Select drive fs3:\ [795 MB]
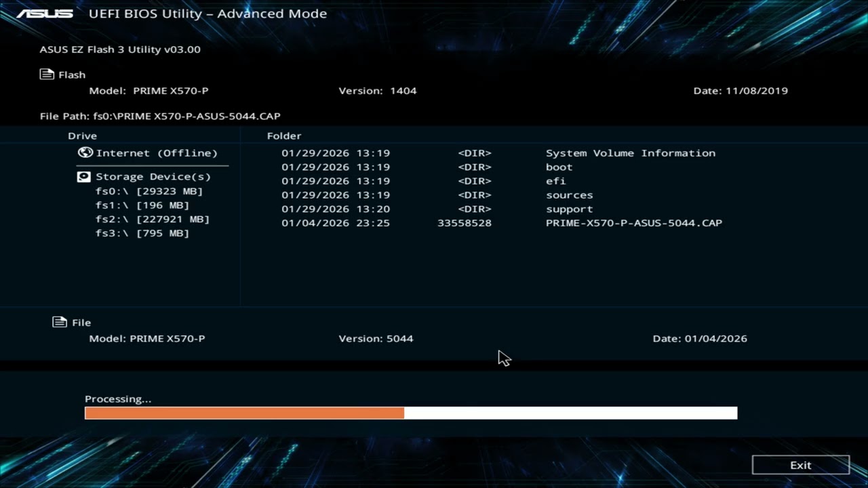This screenshot has width=868, height=488. click(142, 233)
